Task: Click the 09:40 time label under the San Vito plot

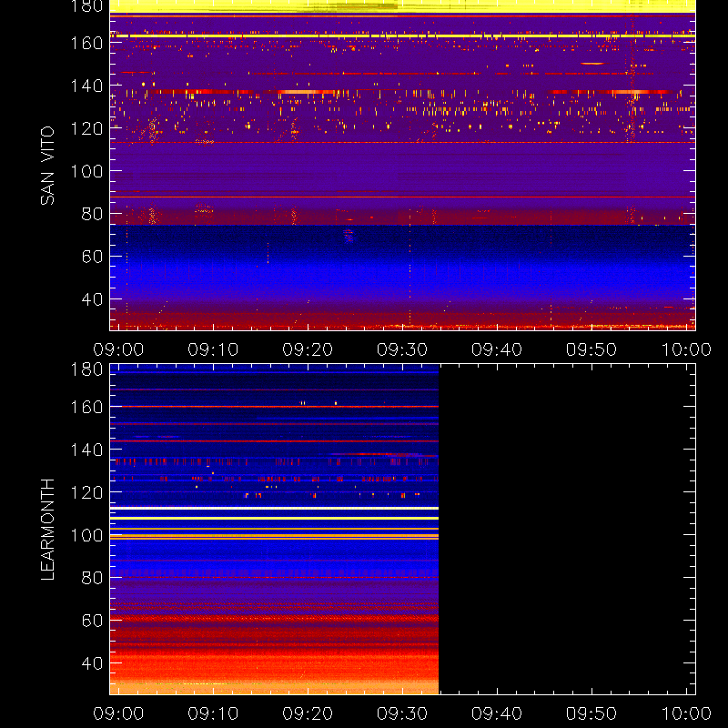Action: (x=497, y=349)
